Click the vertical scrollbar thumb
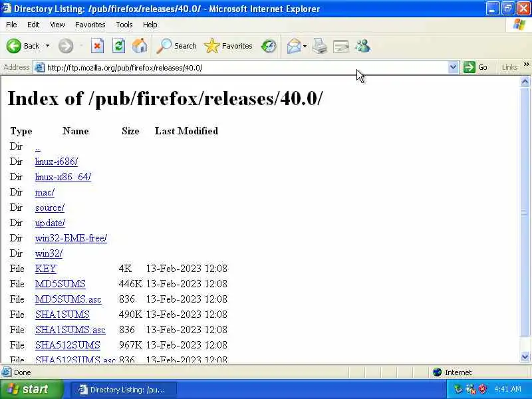This screenshot has width=532, height=399. [525, 212]
